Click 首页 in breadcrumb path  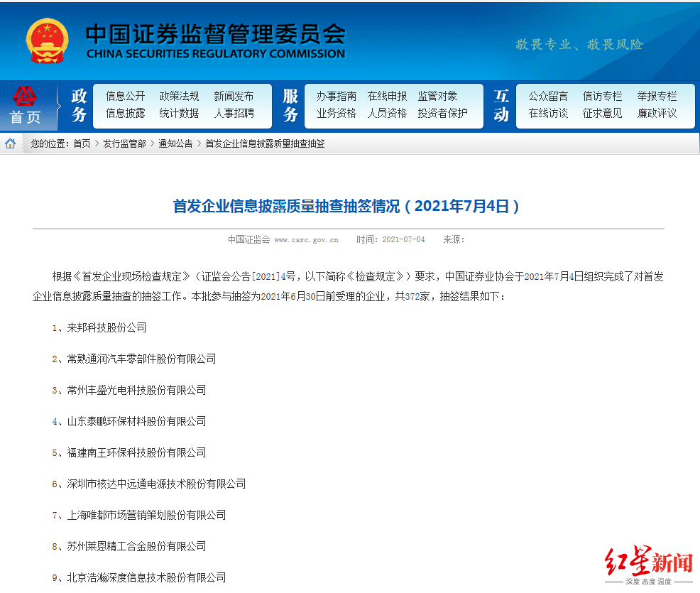tap(82, 143)
